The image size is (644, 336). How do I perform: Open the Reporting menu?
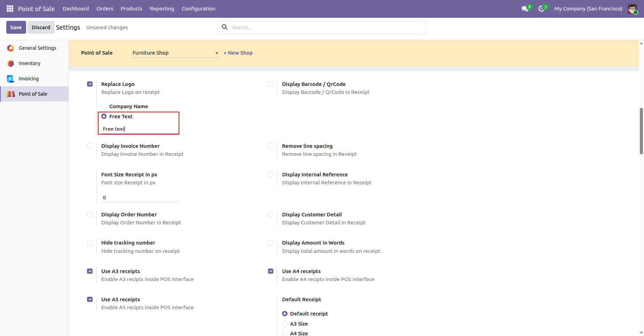(162, 9)
